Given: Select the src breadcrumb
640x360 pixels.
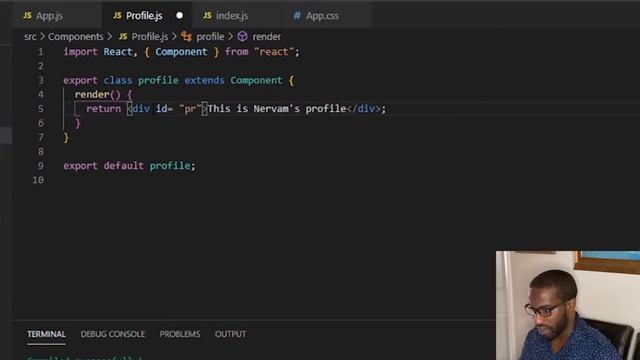Looking at the screenshot, I should tap(30, 37).
